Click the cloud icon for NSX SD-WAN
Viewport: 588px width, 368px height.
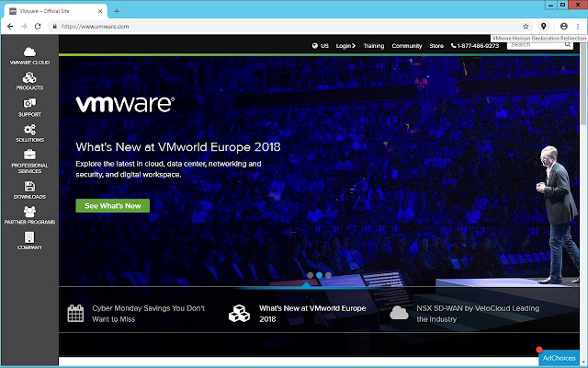399,313
